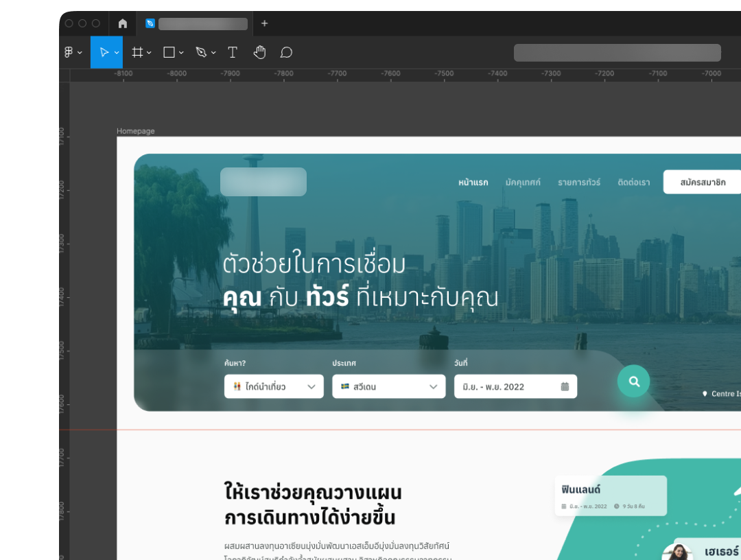Open the Figma main menu icon

click(69, 52)
